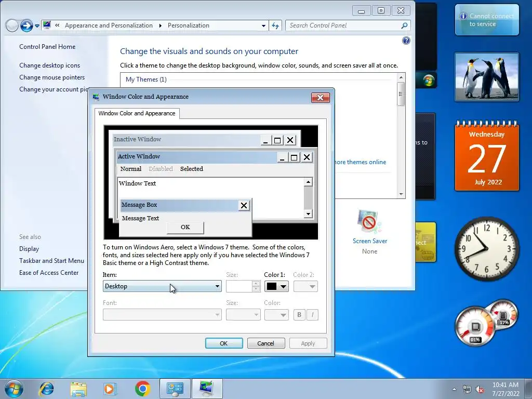The image size is (532, 399).
Task: Open Ease of Access Center link
Action: (49, 272)
